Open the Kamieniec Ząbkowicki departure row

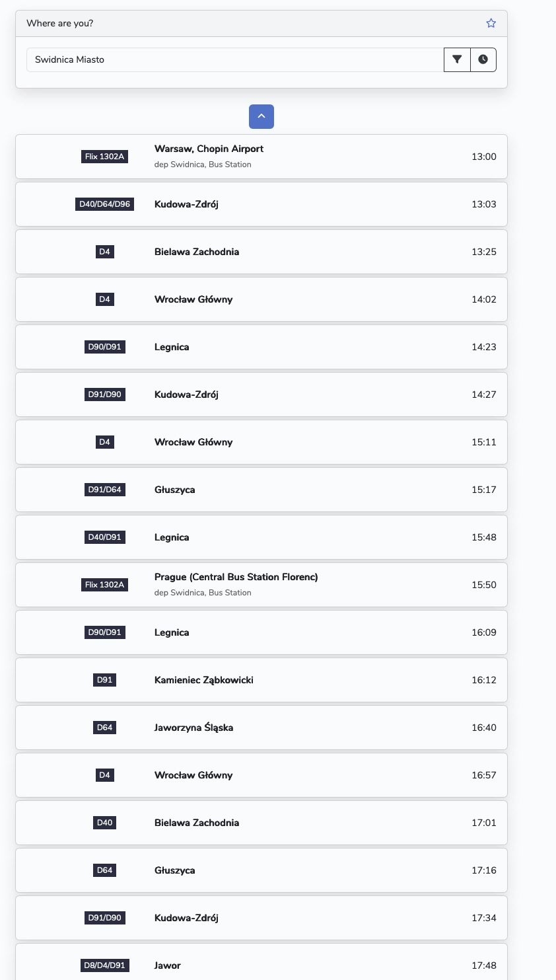click(261, 680)
